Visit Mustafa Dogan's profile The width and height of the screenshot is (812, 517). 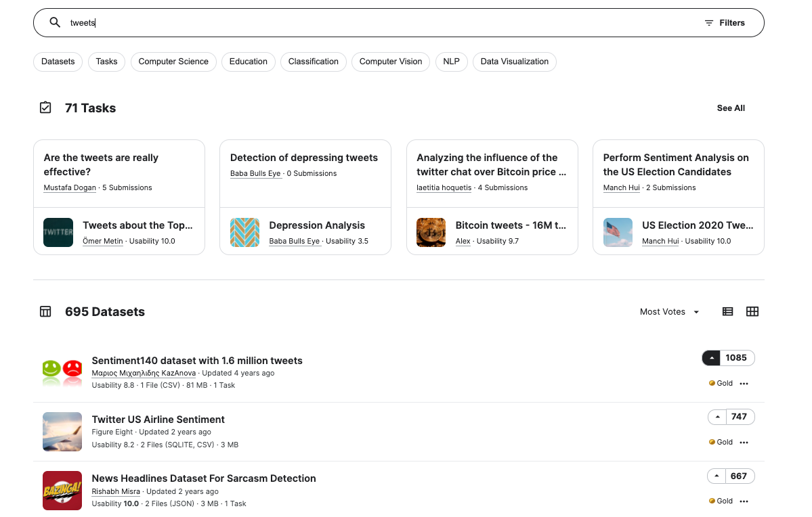[70, 188]
